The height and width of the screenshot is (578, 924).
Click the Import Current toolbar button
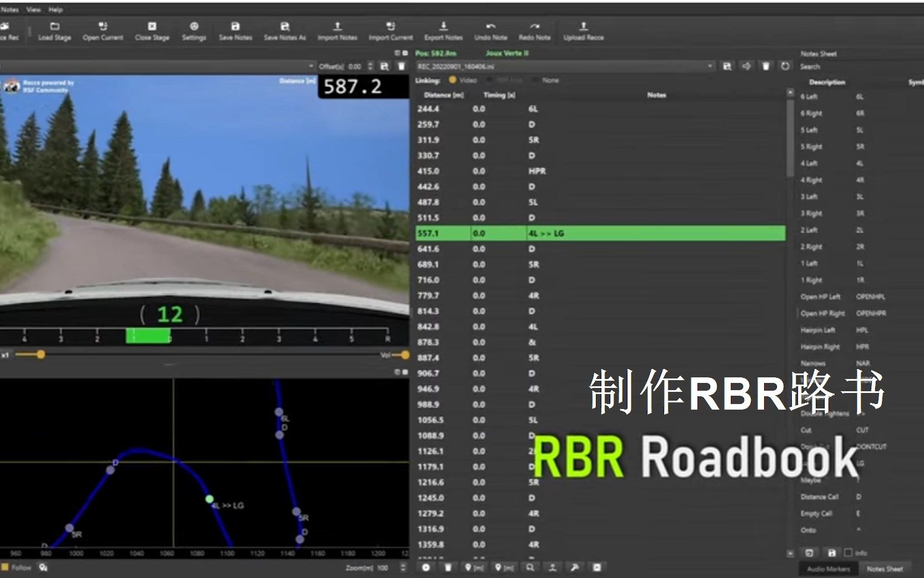pyautogui.click(x=390, y=32)
